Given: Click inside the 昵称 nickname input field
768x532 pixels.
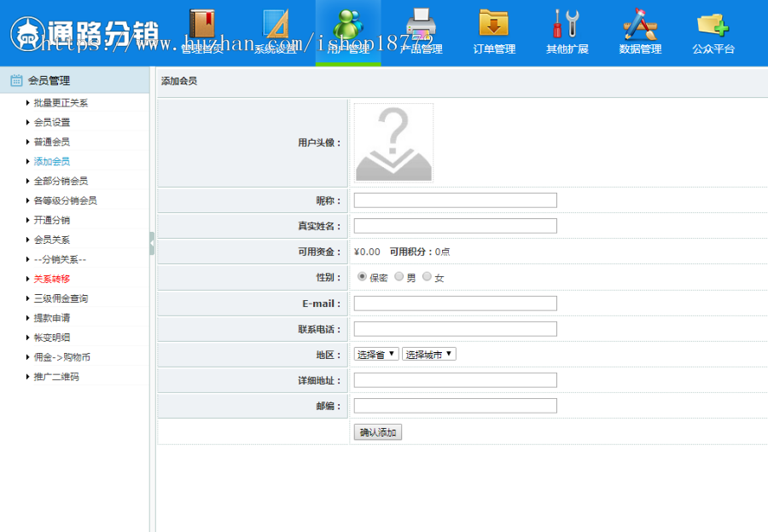Looking at the screenshot, I should tap(455, 199).
